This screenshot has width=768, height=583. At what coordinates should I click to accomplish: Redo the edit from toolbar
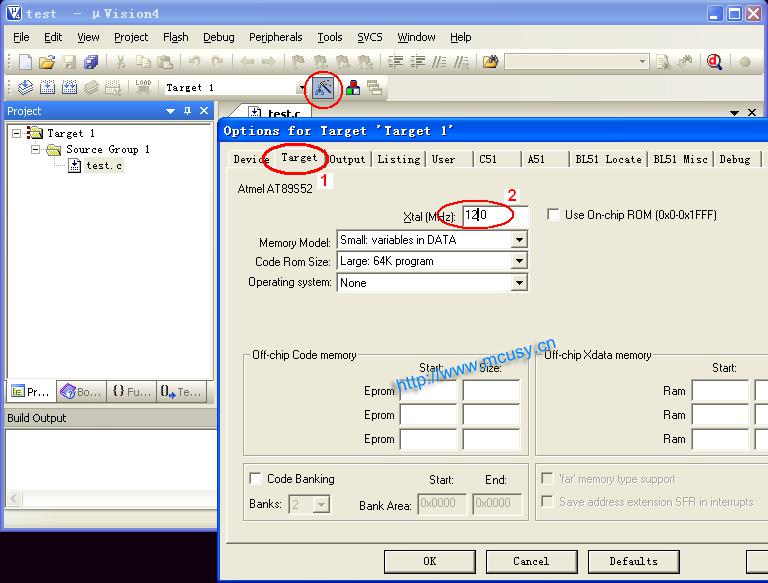point(216,62)
